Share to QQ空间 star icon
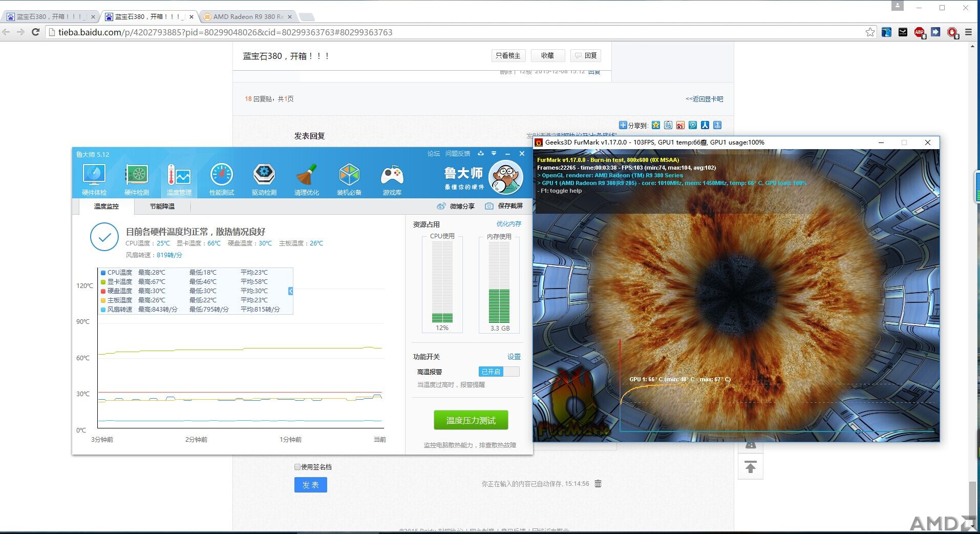Image resolution: width=980 pixels, height=534 pixels. pos(656,125)
